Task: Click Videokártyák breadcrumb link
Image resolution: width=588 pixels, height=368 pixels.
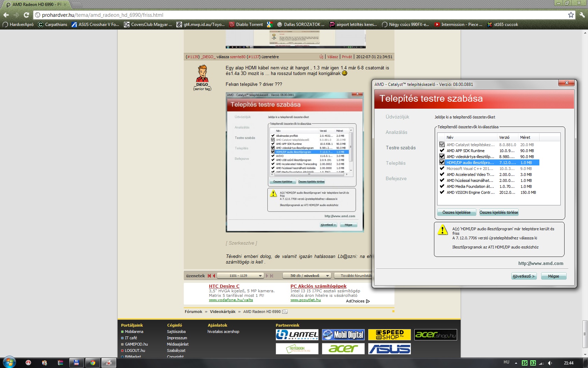Action: (x=223, y=312)
